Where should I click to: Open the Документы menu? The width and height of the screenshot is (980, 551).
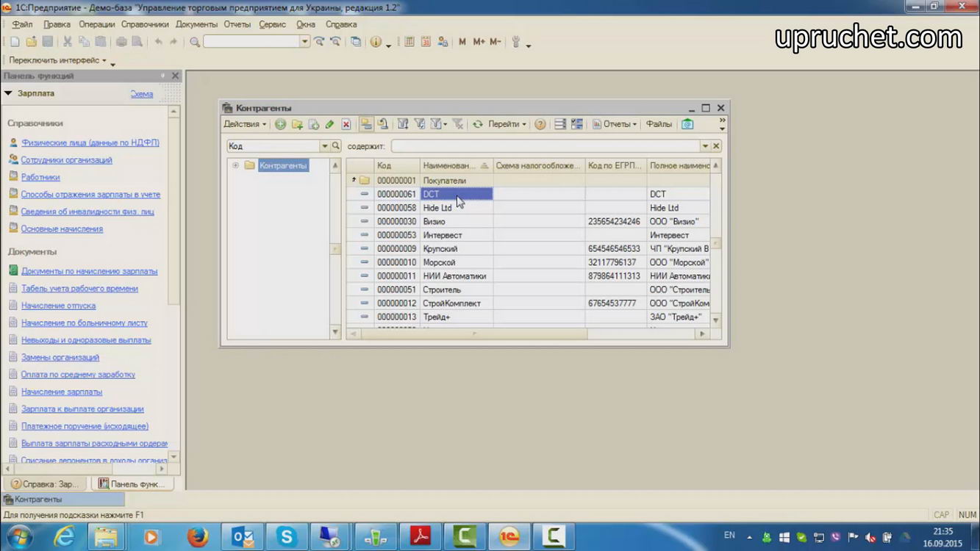[x=196, y=24]
